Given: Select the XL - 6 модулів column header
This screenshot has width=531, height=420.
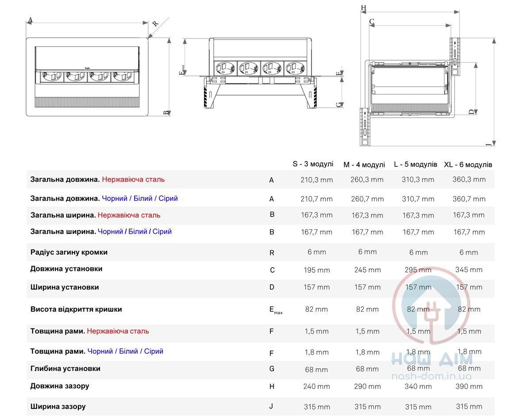Looking at the screenshot, I should point(468,164).
